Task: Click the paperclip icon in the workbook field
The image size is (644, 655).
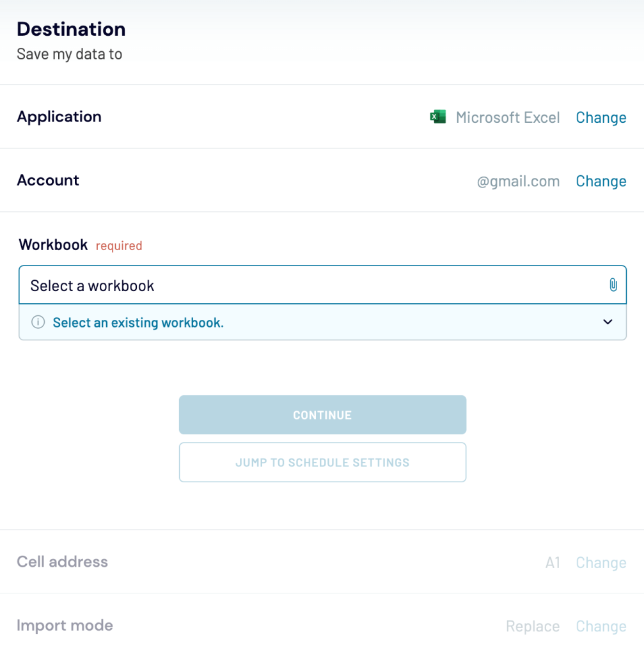Action: tap(613, 285)
